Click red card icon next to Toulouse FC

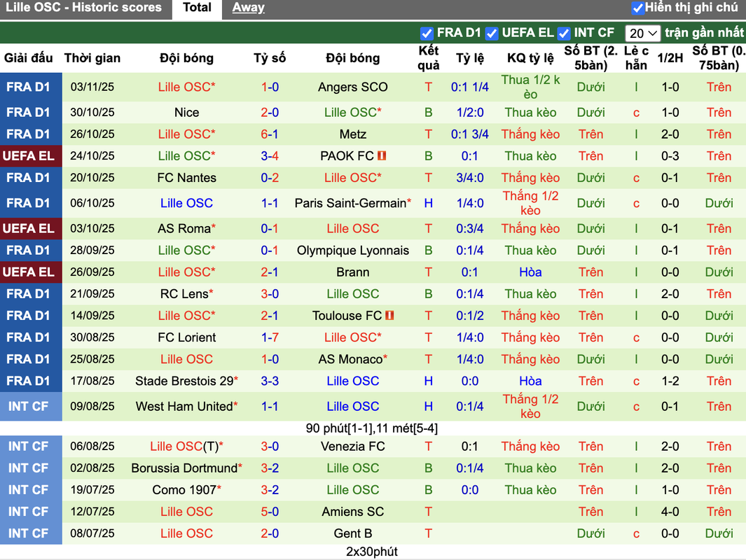tap(389, 315)
